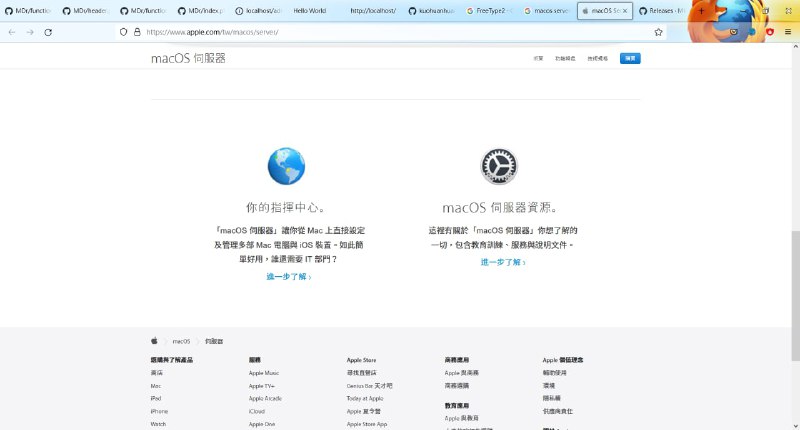Click the padlock site security icon

point(137,32)
